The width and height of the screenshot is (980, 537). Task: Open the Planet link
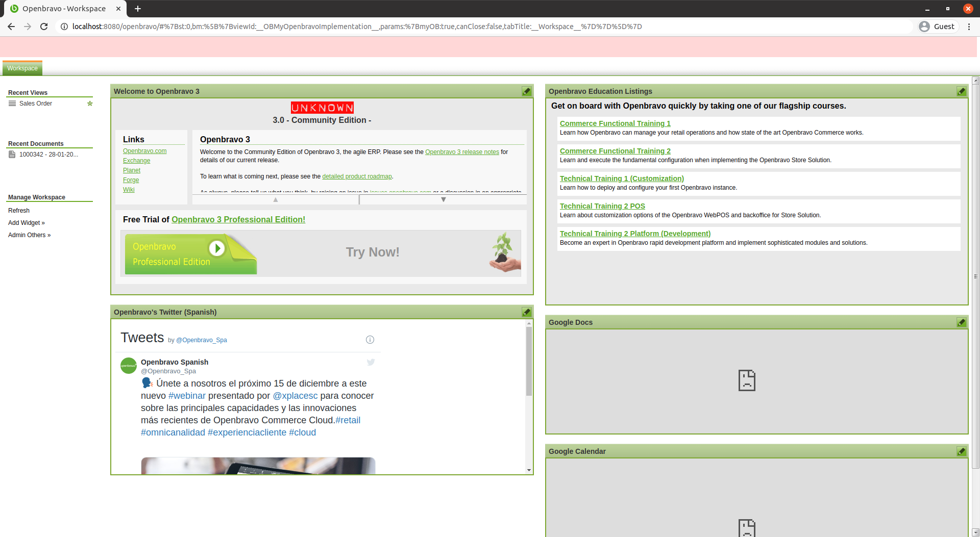pyautogui.click(x=132, y=170)
